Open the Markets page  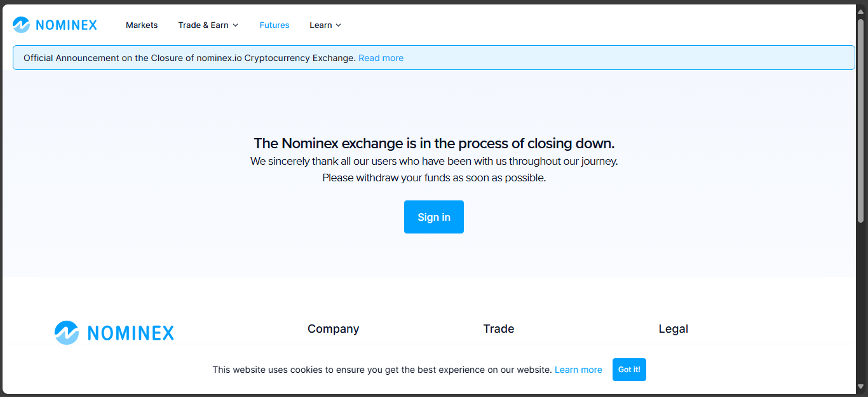(142, 25)
